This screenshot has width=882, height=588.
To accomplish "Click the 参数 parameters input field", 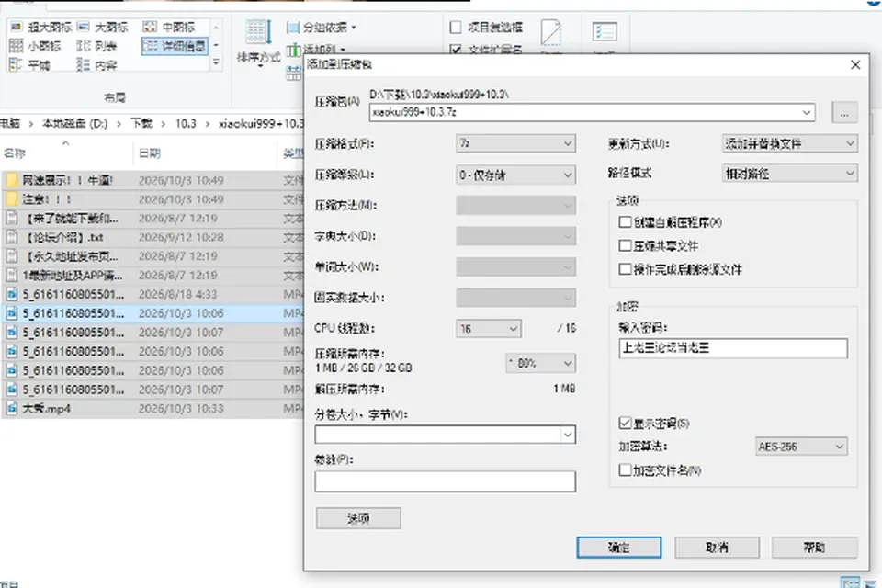I will coord(445,481).
